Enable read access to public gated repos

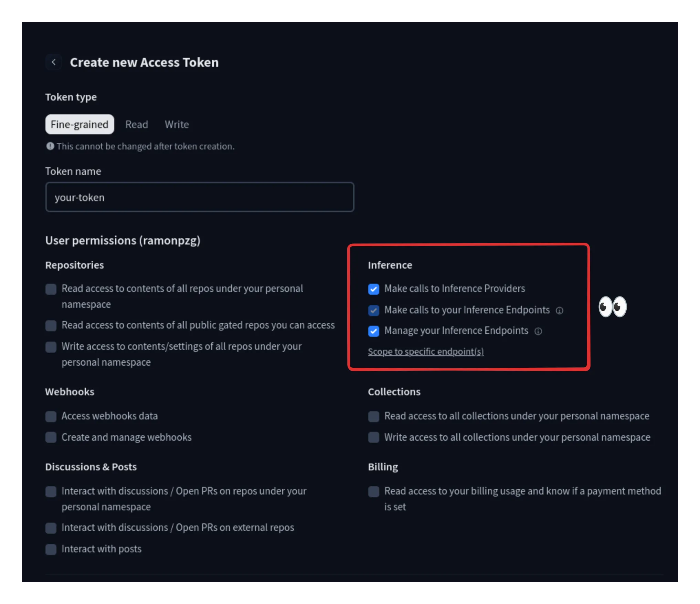(x=51, y=325)
